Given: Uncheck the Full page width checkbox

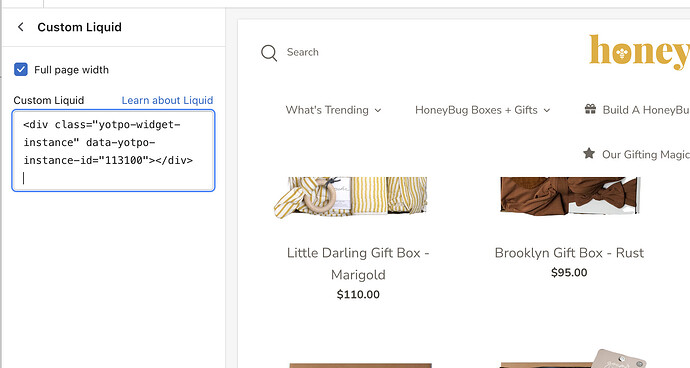Looking at the screenshot, I should tap(21, 70).
